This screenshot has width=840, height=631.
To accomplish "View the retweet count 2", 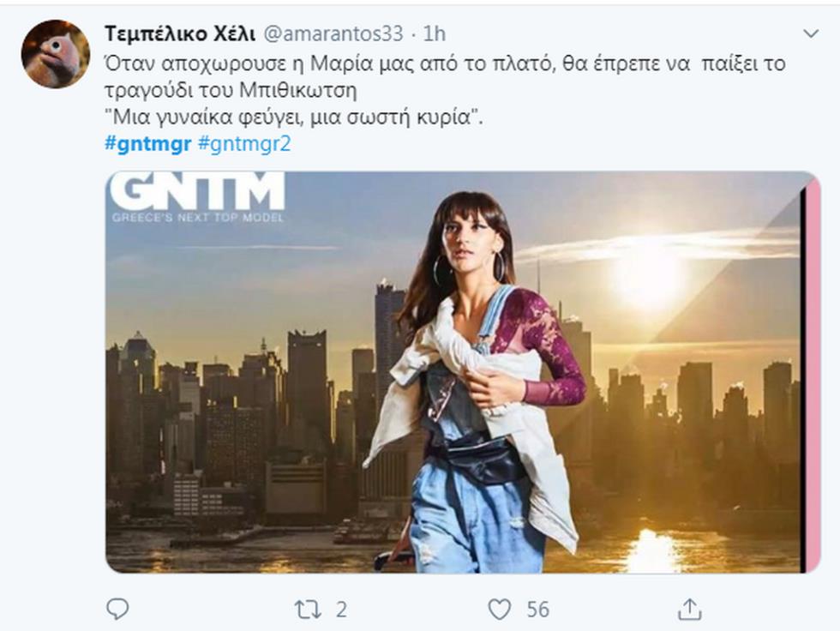I will coord(341,610).
